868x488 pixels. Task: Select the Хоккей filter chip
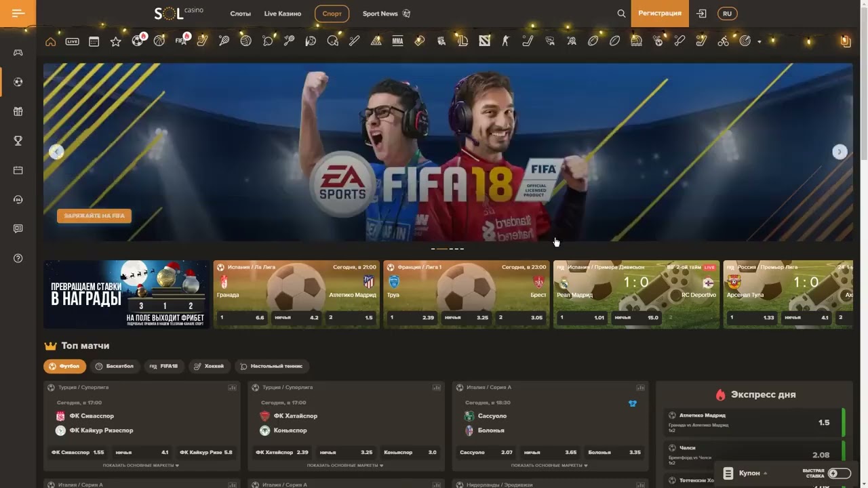click(208, 366)
